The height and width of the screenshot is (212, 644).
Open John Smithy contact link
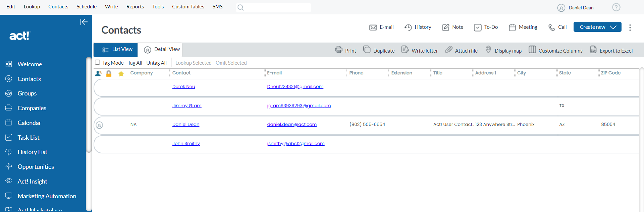point(186,144)
